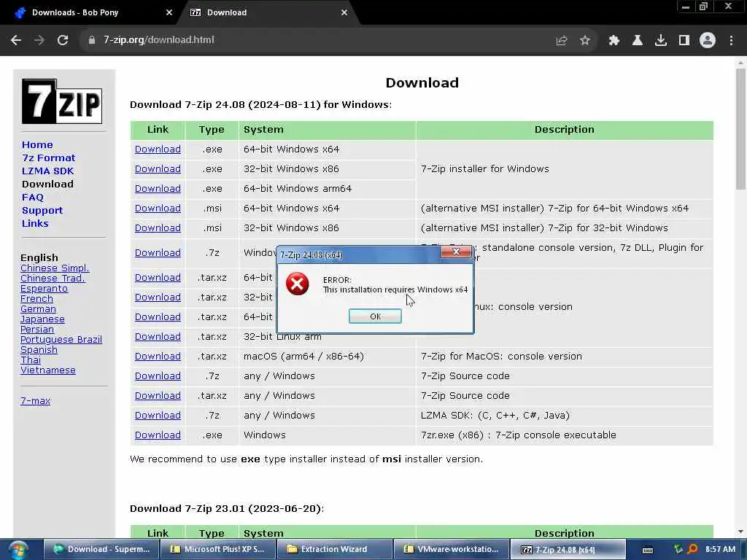
Task: Open the FAQ sidebar link
Action: (32, 197)
